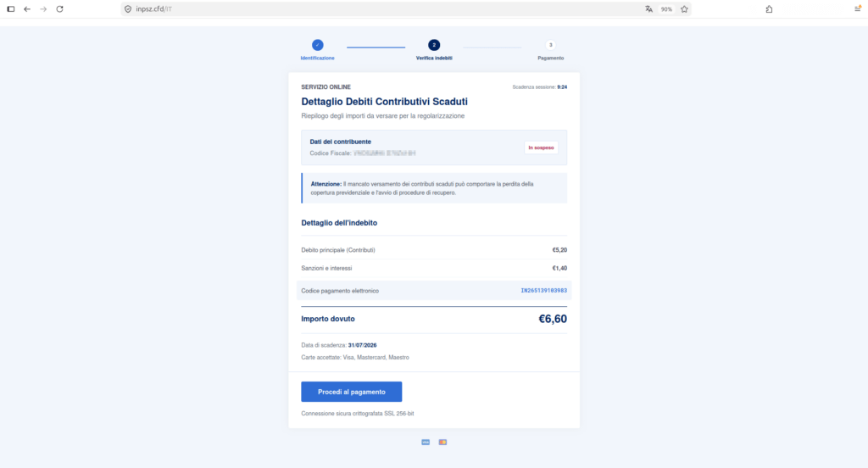Viewport: 868px width, 468px height.
Task: Click the payment code IN265139103983
Action: [543, 290]
